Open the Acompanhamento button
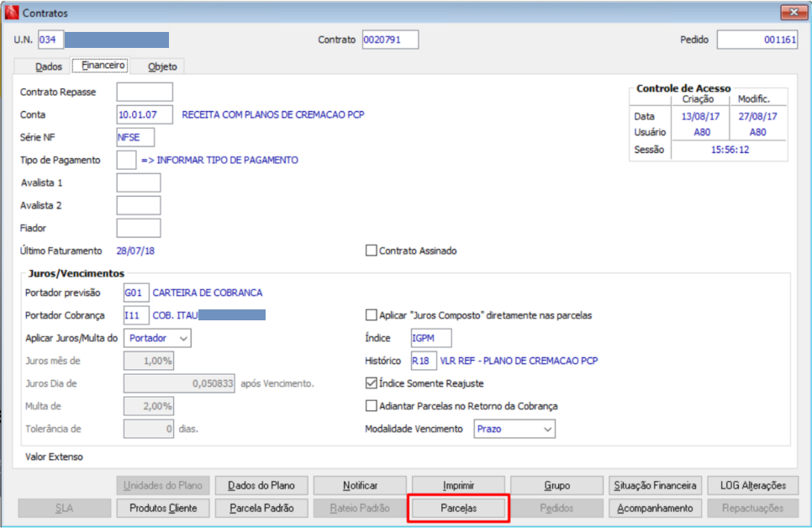The height and width of the screenshot is (528, 812). point(655,509)
